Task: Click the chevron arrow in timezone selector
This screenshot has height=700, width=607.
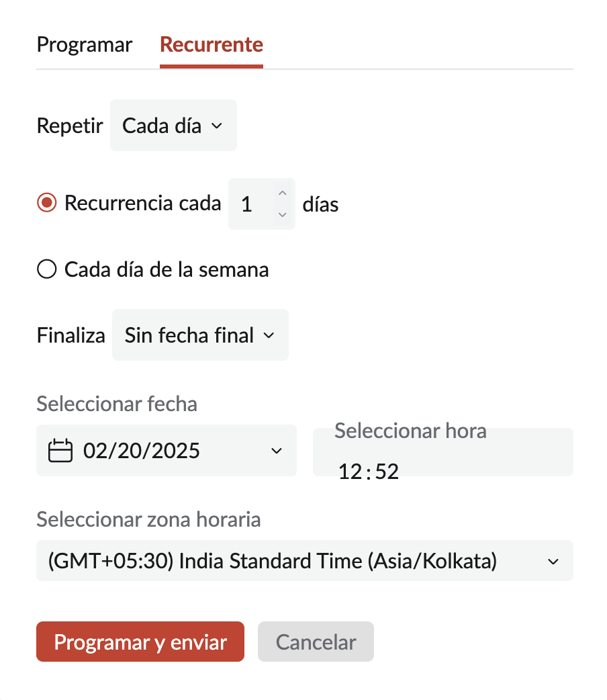Action: pyautogui.click(x=553, y=562)
